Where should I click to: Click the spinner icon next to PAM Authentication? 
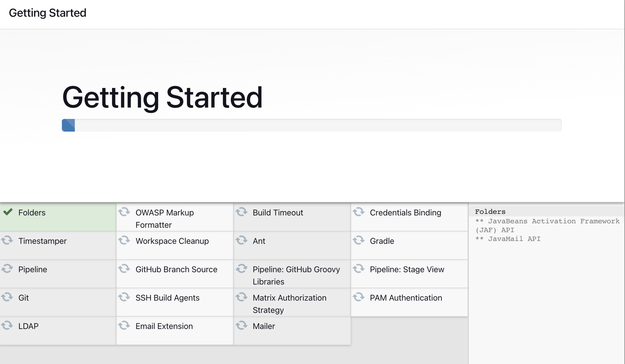click(x=359, y=297)
